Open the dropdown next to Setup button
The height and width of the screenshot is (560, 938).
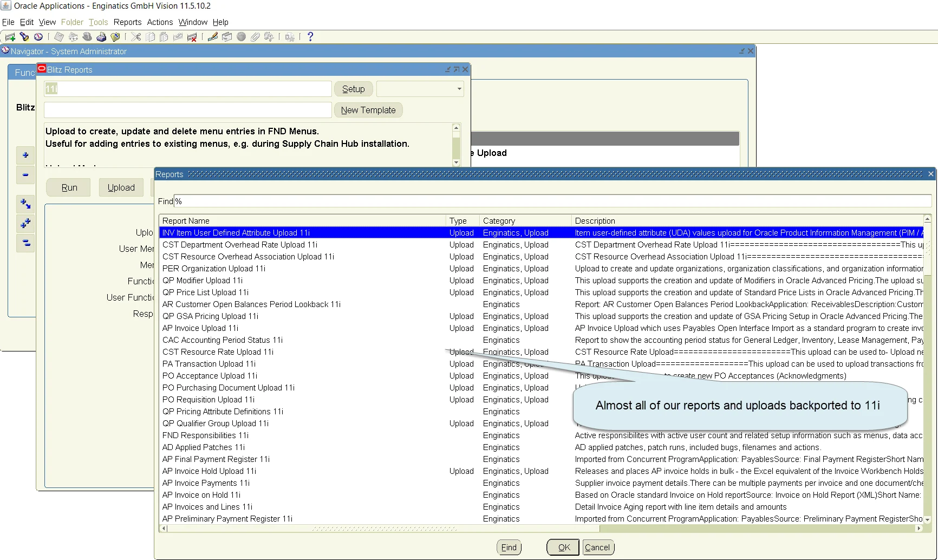420,89
